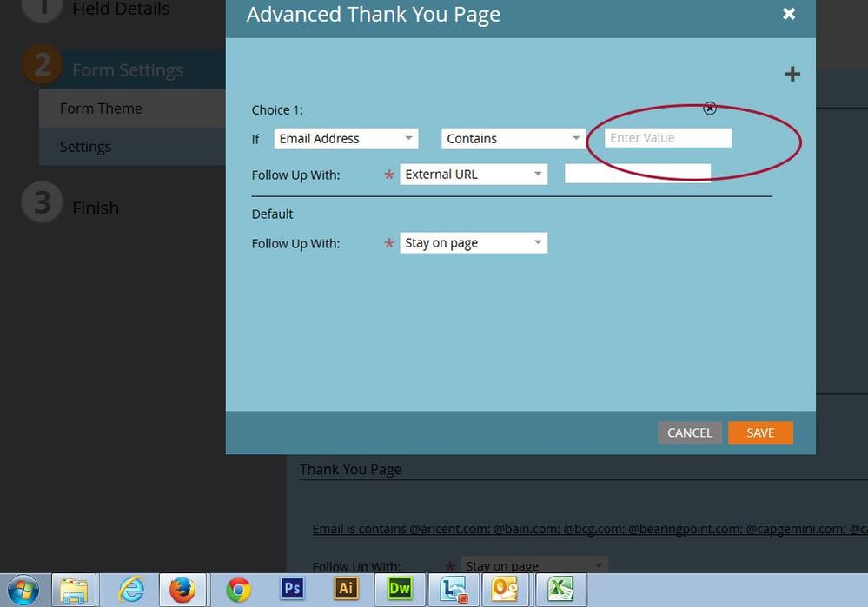Open the Default Stay on page dropdown
Image resolution: width=868 pixels, height=607 pixels.
pyautogui.click(x=474, y=243)
